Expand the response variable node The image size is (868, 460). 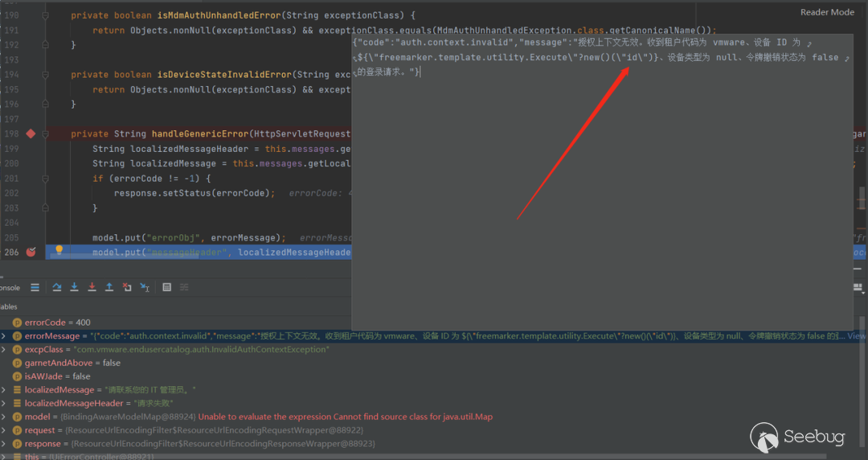pos(4,443)
